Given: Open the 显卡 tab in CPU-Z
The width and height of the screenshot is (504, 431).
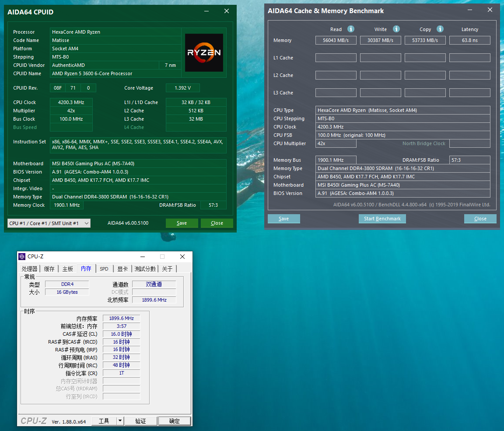Looking at the screenshot, I should (122, 268).
